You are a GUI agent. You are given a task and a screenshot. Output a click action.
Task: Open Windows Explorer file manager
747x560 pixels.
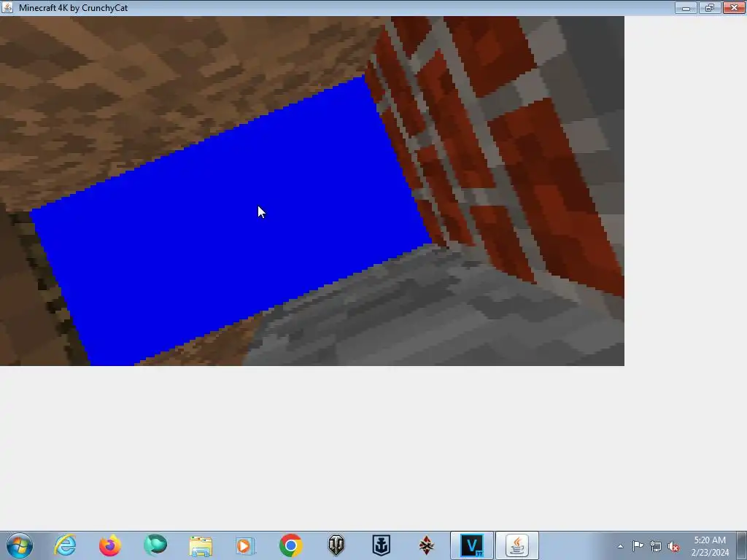tap(201, 545)
